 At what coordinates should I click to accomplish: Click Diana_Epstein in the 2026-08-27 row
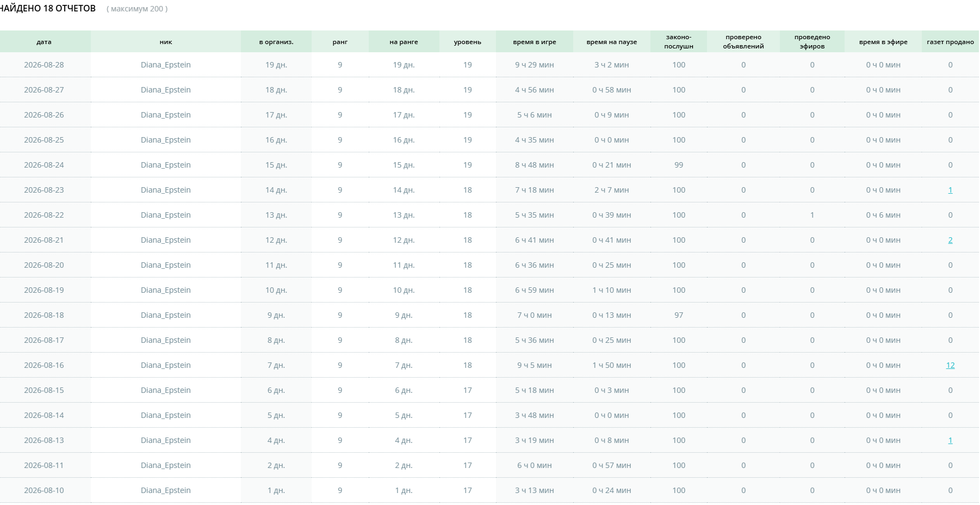[166, 90]
